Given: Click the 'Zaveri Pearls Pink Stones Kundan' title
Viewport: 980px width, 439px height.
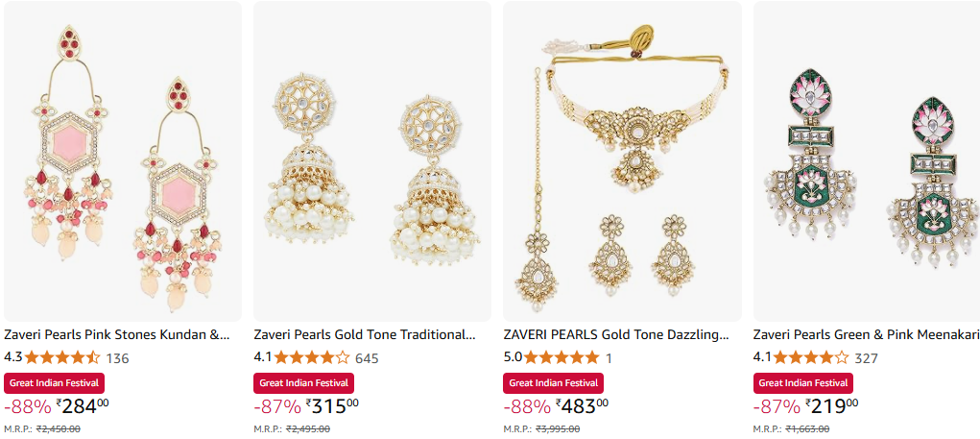Looking at the screenshot, I should [x=117, y=335].
